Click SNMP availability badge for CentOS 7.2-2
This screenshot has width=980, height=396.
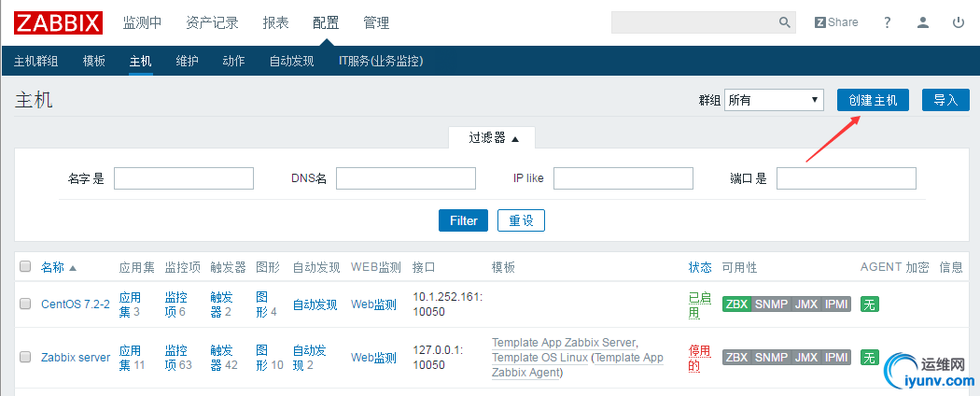(771, 304)
